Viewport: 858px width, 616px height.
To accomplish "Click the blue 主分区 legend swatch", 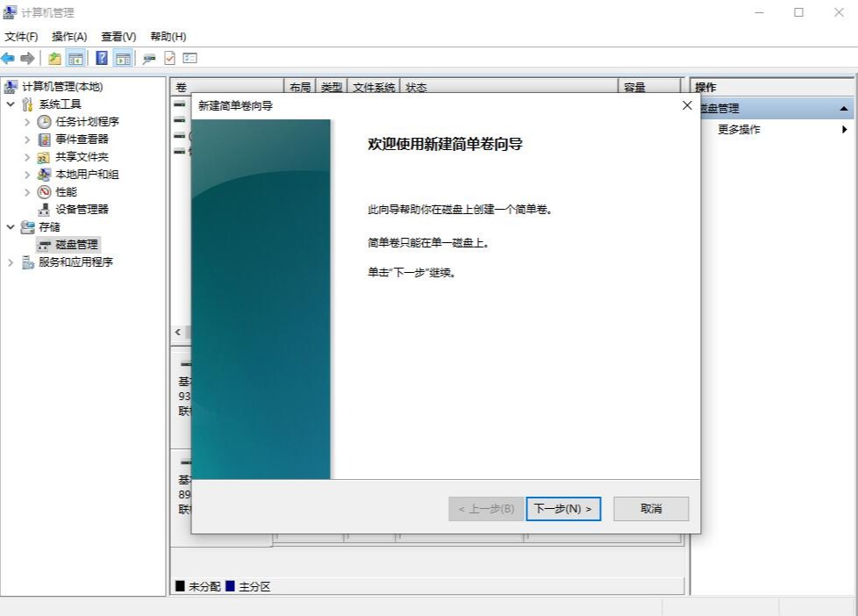I will (x=231, y=586).
